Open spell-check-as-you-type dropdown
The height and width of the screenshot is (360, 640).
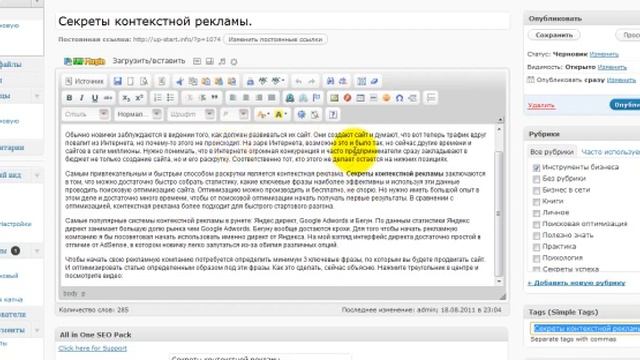(x=278, y=81)
